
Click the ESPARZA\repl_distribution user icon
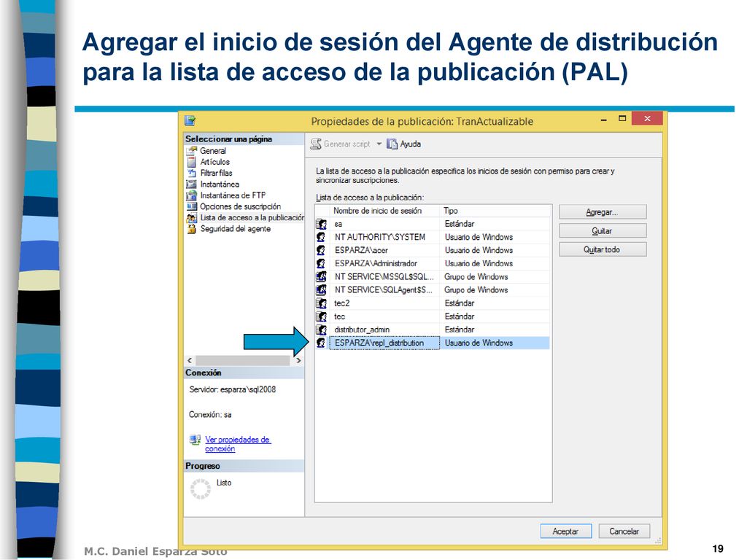coord(322,343)
